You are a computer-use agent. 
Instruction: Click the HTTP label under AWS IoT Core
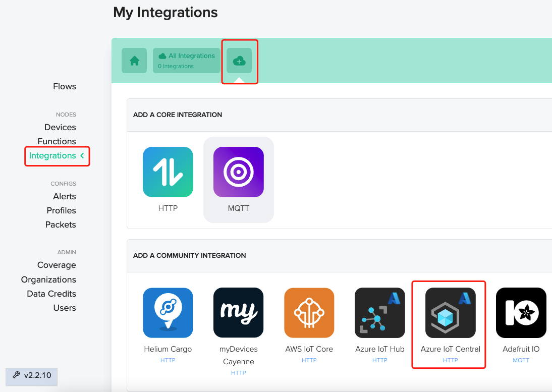point(309,360)
